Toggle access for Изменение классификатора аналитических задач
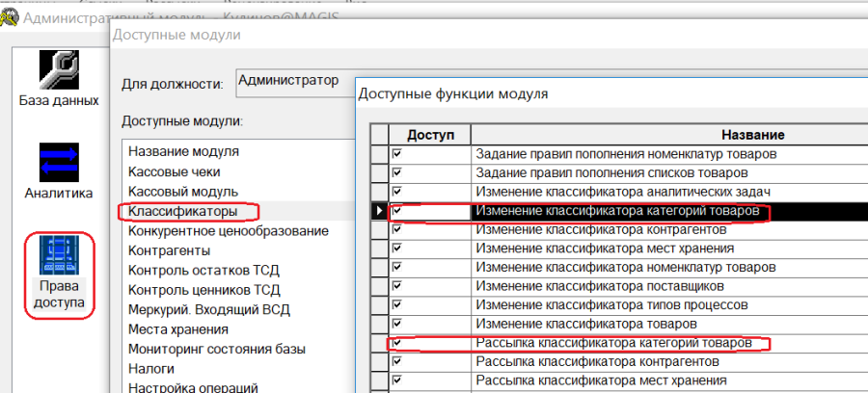 coord(396,192)
